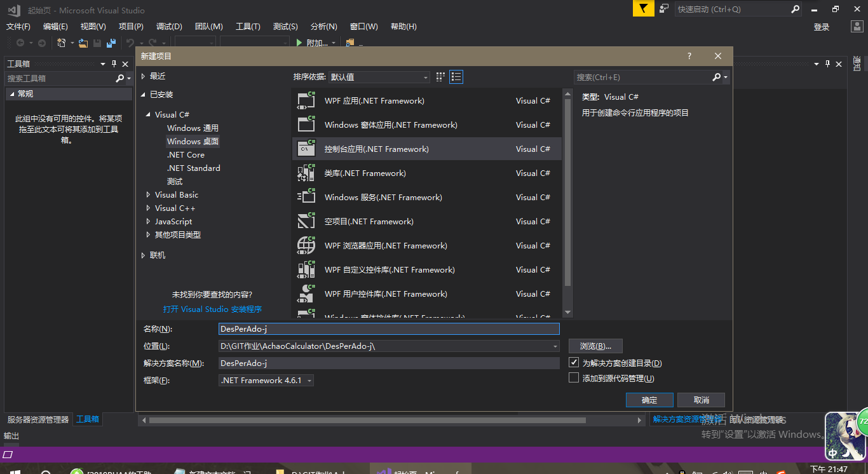Click the open file folder toolbar icon
This screenshot has width=868, height=474.
point(83,43)
